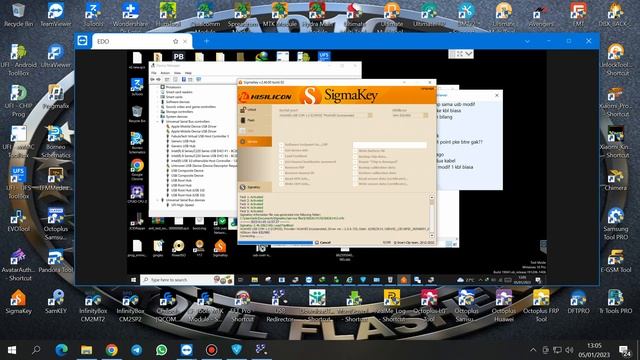This screenshot has width=640, height=360.
Task: Open Telegram from the taskbar
Action: pos(137,350)
